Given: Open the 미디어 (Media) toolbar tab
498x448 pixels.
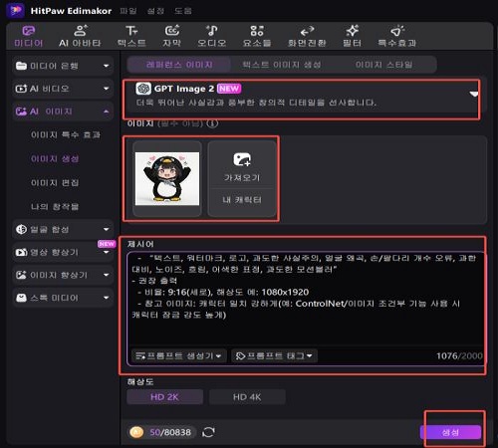Looking at the screenshot, I should 28,37.
